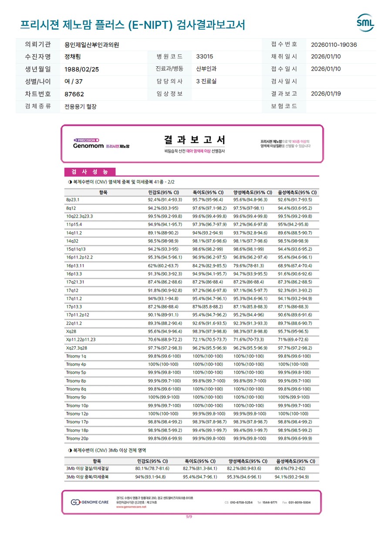The width and height of the screenshot is (392, 554).
Task: Select the Trisomy 18p row label
Action: coord(77,430)
